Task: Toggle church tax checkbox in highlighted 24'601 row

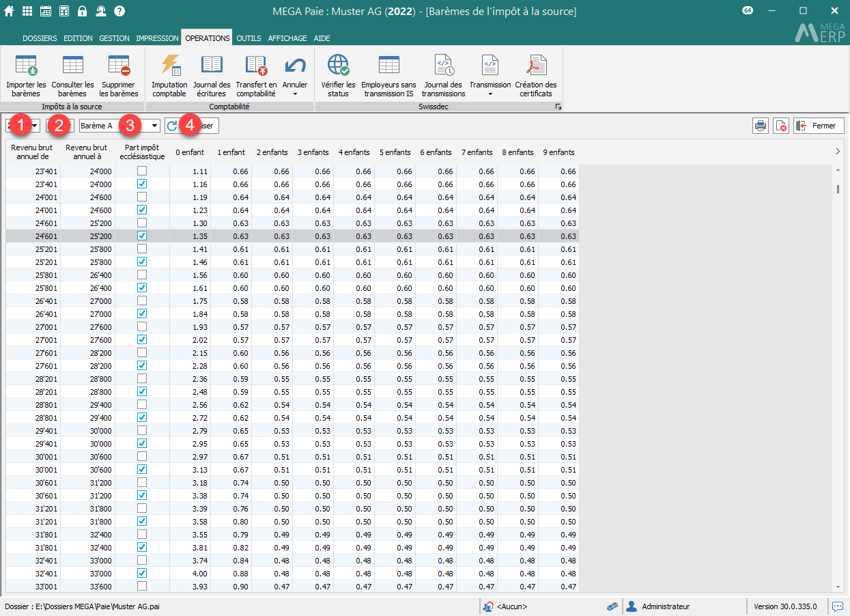Action: [142, 236]
